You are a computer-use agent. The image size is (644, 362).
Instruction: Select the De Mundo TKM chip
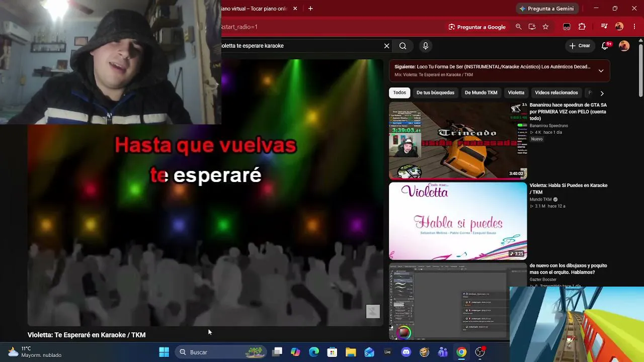481,93
